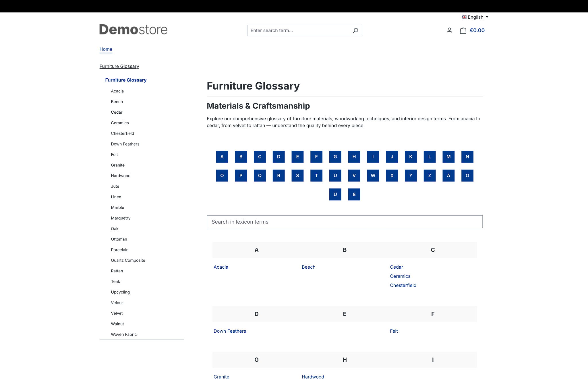This screenshot has width=588, height=380.
Task: Select the ß letter button
Action: 354,194
